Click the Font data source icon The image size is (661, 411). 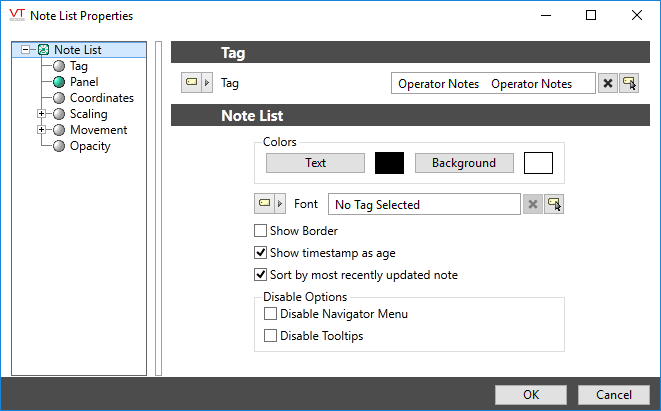[x=264, y=204]
